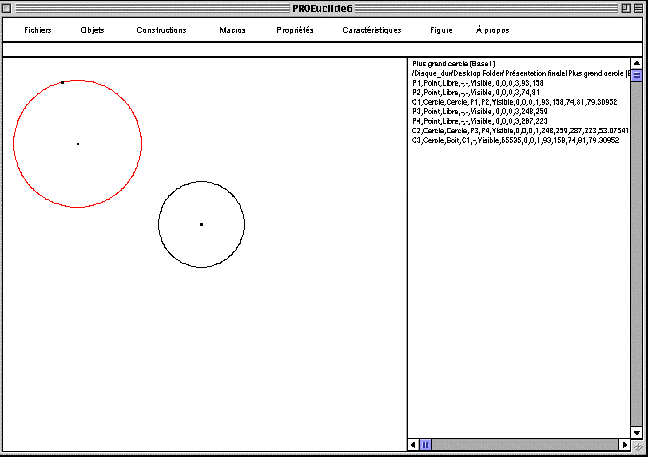This screenshot has width=648, height=457.
Task: Click the scroll right arrow below list panel
Action: [623, 444]
